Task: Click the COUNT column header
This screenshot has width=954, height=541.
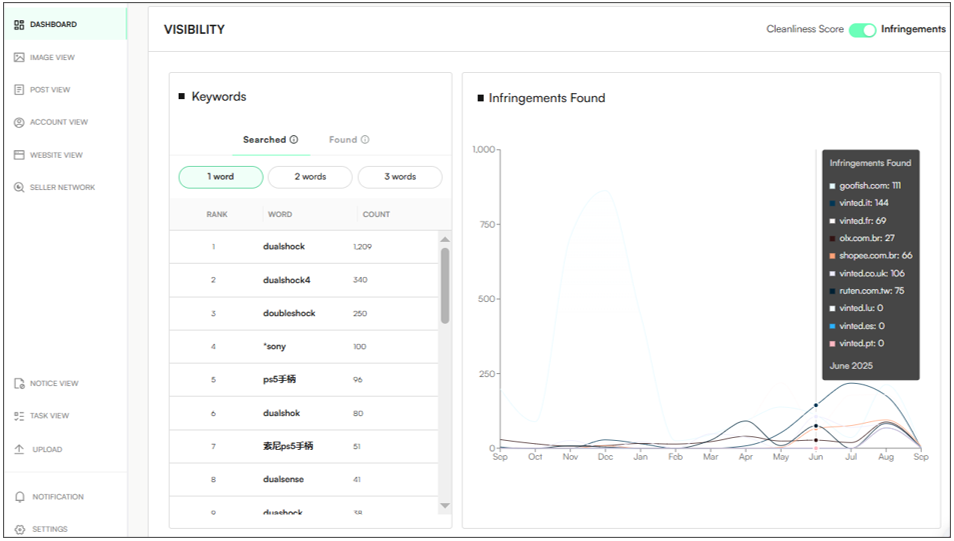Action: [376, 214]
